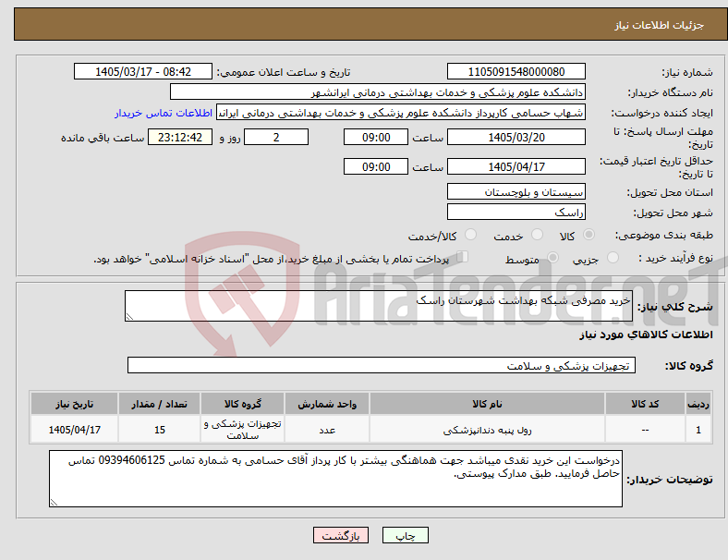Click the چاپ print button

point(406,535)
